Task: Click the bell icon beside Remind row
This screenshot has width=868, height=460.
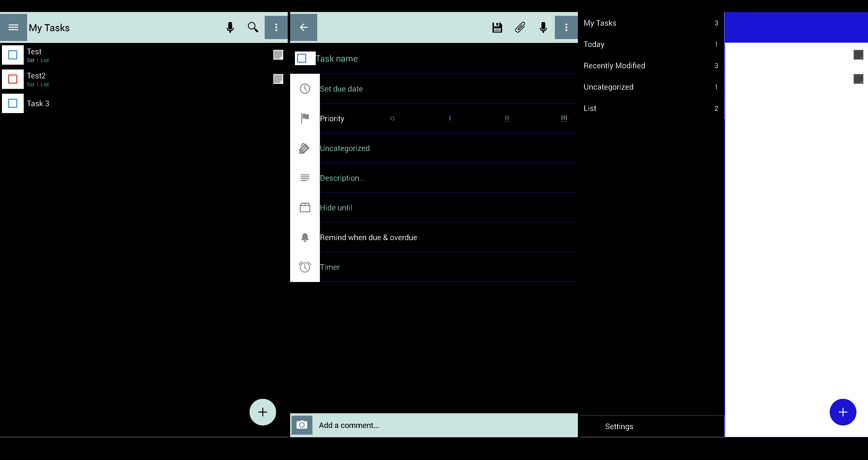Action: pyautogui.click(x=305, y=237)
